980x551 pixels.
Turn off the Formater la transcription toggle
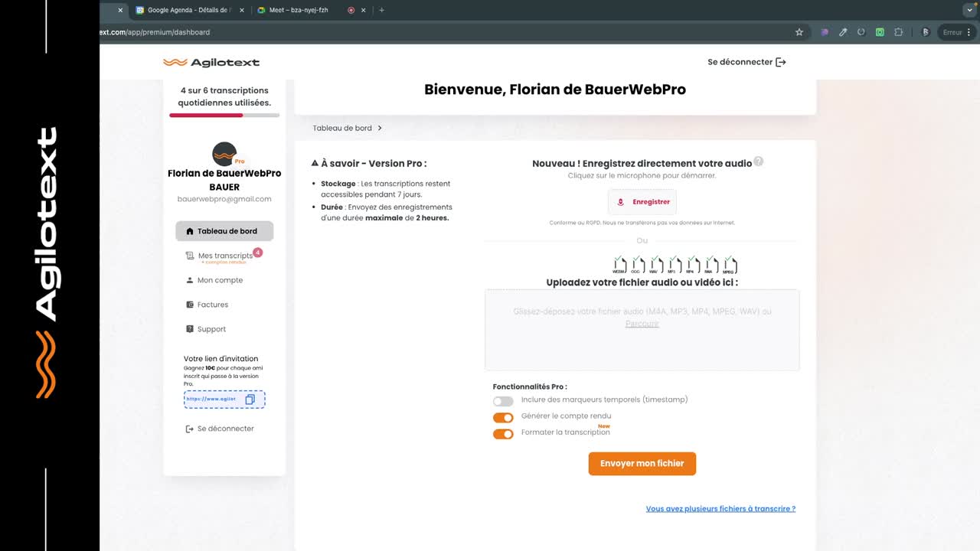[x=503, y=434]
